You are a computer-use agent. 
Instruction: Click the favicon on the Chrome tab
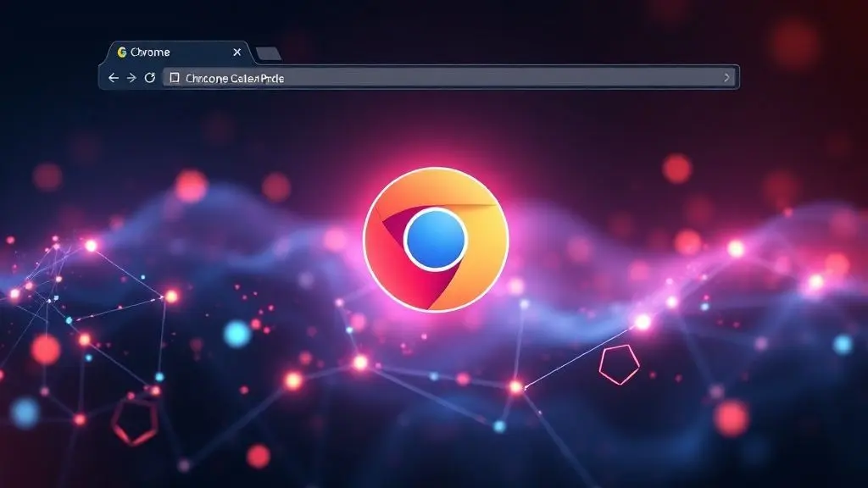click(x=122, y=53)
